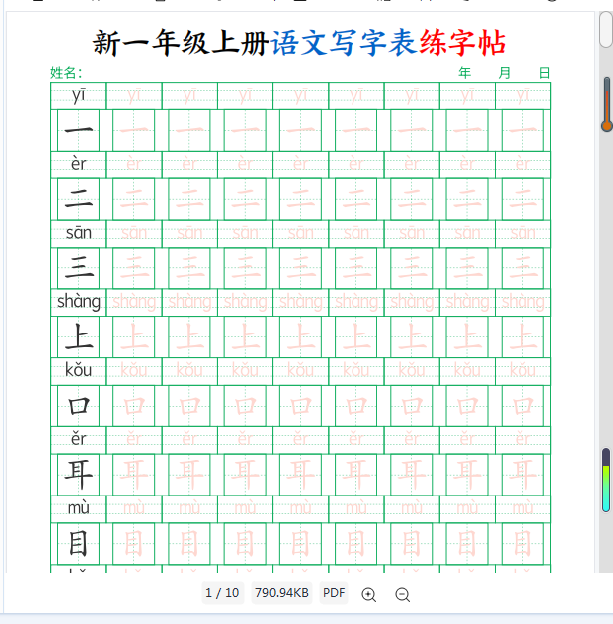Click the 姓名: name field label
Image resolution: width=613 pixels, height=624 pixels.
[x=66, y=73]
